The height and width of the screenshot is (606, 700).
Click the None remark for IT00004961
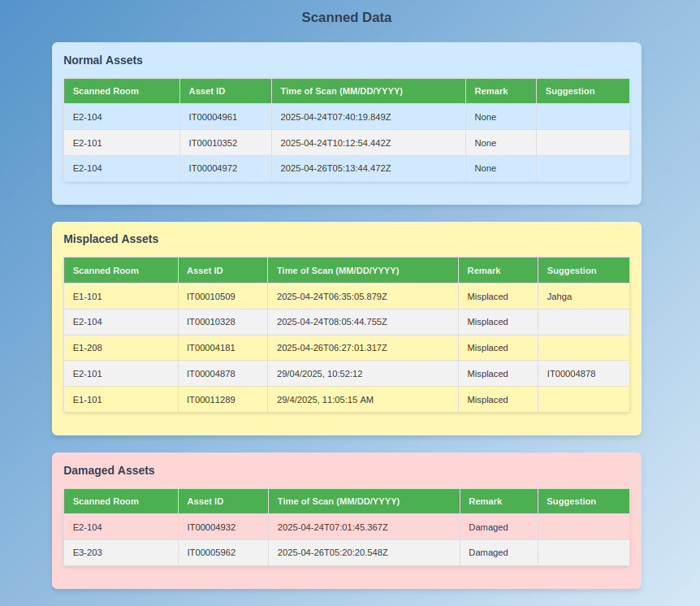[486, 117]
